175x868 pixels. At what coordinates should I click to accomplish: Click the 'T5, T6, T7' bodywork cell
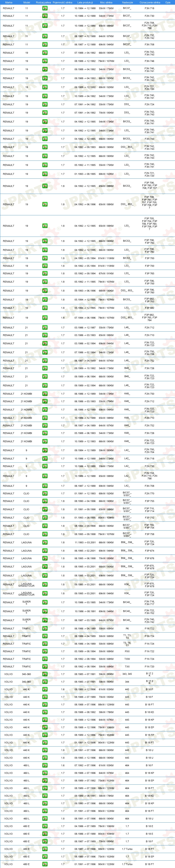[127, 644]
